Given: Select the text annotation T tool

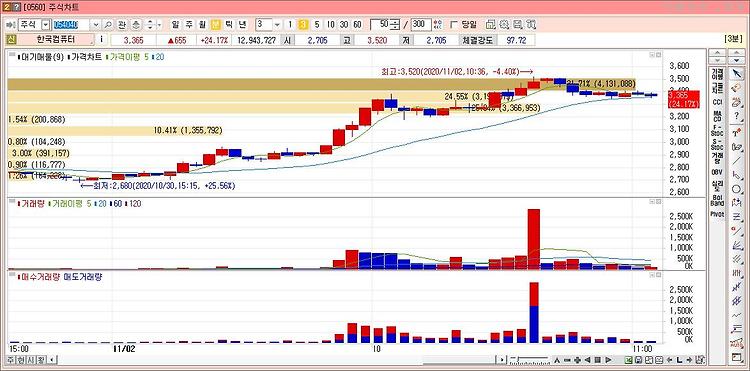Looking at the screenshot, I should pos(736,132).
